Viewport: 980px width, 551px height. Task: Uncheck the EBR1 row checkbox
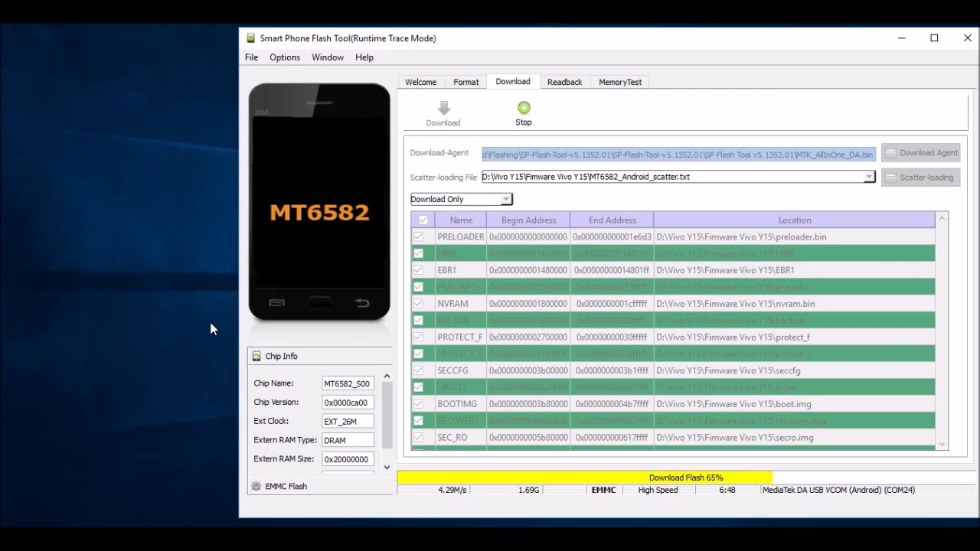pos(418,270)
